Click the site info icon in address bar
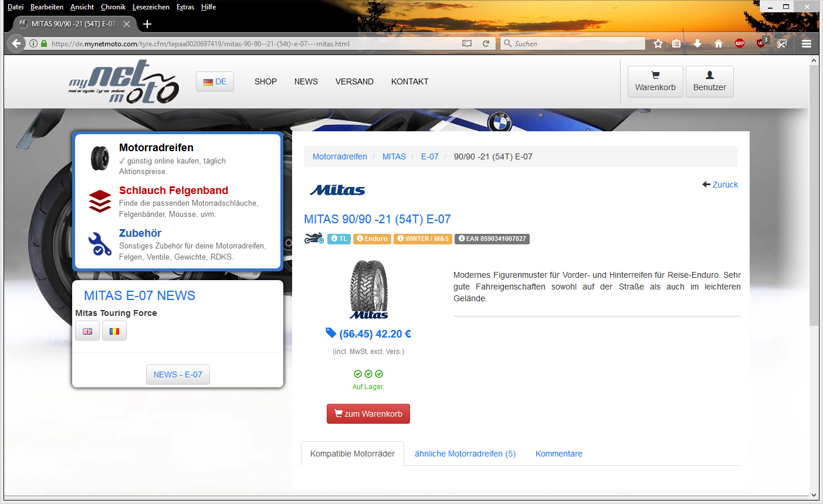The width and height of the screenshot is (823, 504). click(33, 43)
